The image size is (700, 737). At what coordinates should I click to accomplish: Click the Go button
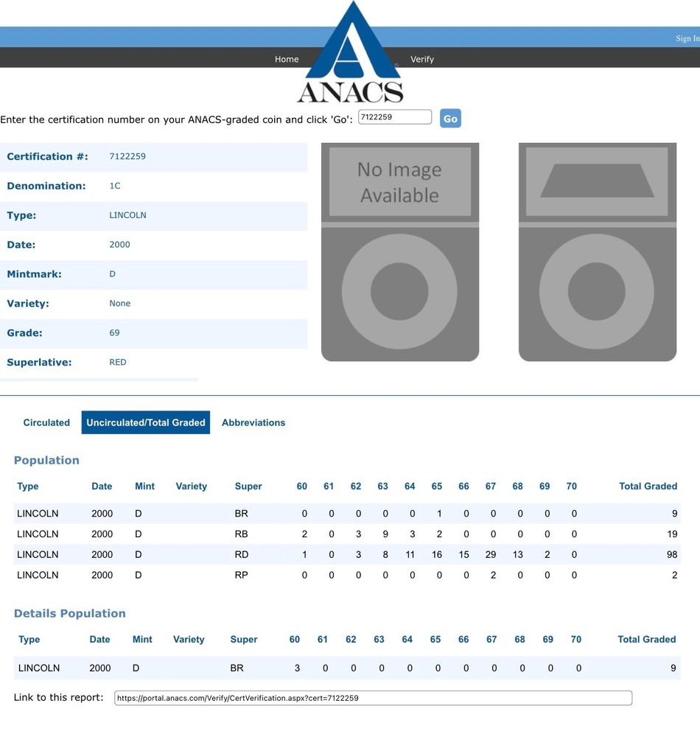point(450,119)
